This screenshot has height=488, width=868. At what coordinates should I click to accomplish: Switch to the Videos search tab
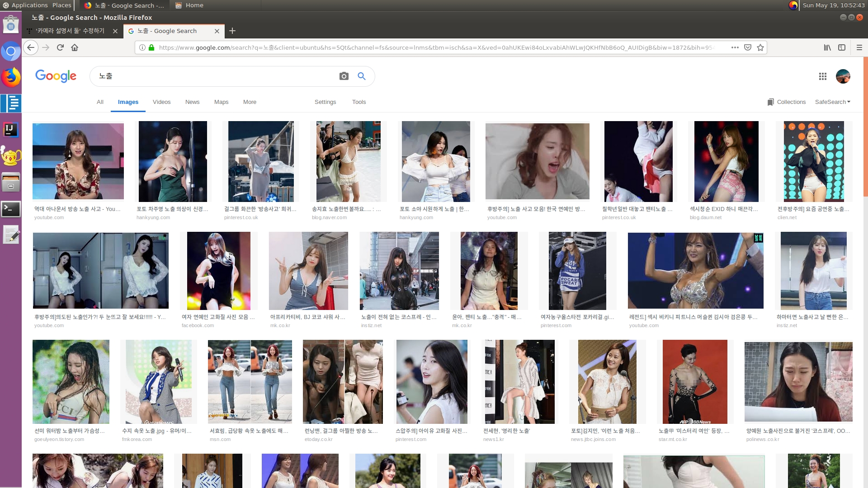tap(161, 102)
